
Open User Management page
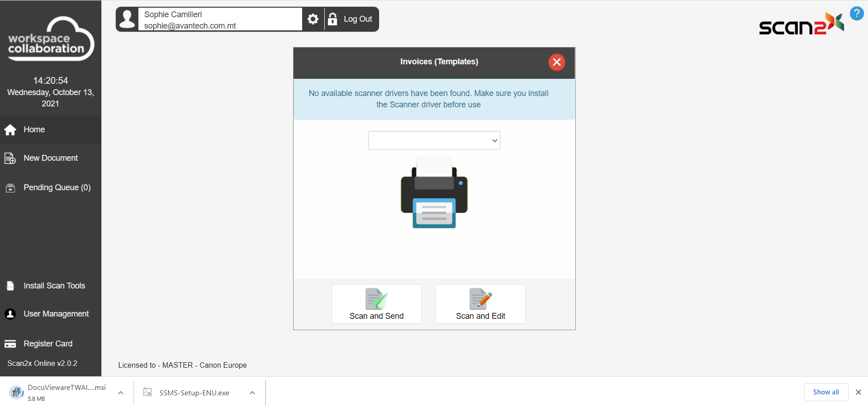tap(56, 314)
